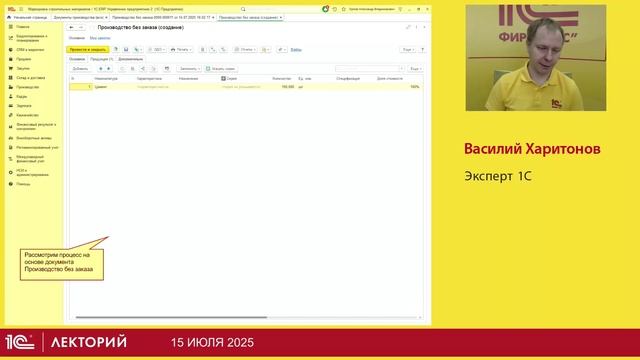Click the Зарплата sidebar icon

11,106
